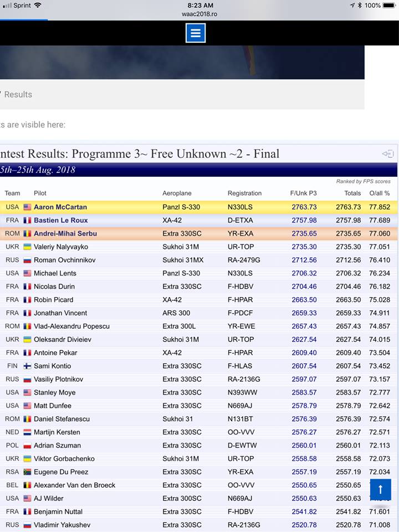Click the Romanian flag beside Andrei-Mihai Serbu
Image resolution: width=399 pixels, height=532 pixels.
[x=27, y=233]
